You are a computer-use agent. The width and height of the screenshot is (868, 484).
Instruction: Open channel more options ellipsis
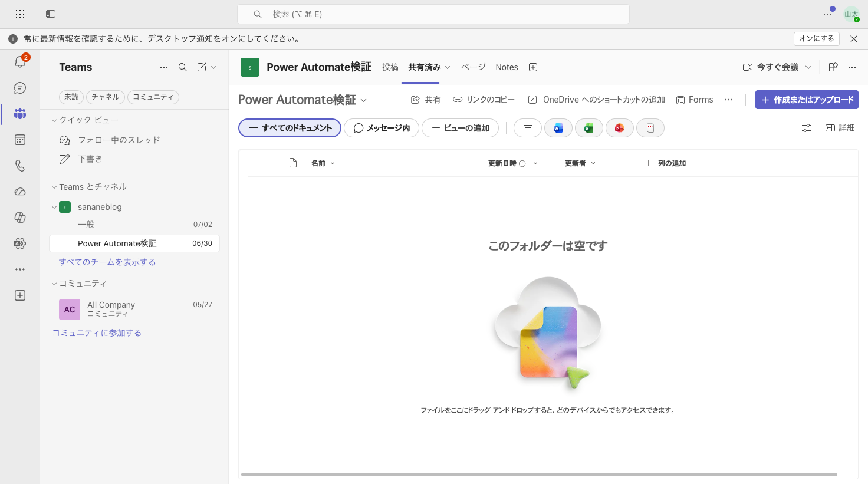(852, 67)
